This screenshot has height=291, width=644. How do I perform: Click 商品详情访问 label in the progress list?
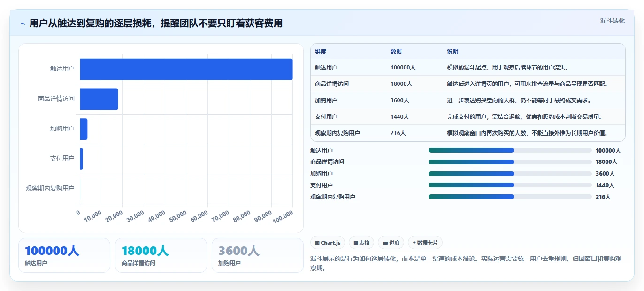pyautogui.click(x=327, y=162)
